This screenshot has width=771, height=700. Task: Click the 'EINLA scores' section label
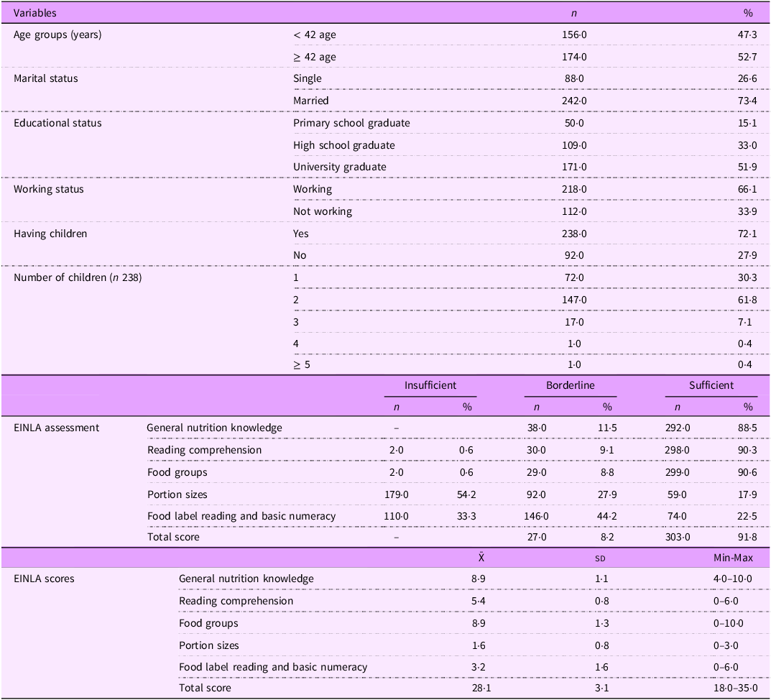(x=44, y=579)
